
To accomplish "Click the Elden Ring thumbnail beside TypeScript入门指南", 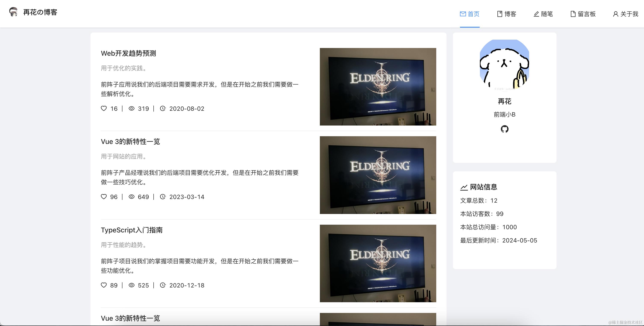I will click(x=378, y=263).
